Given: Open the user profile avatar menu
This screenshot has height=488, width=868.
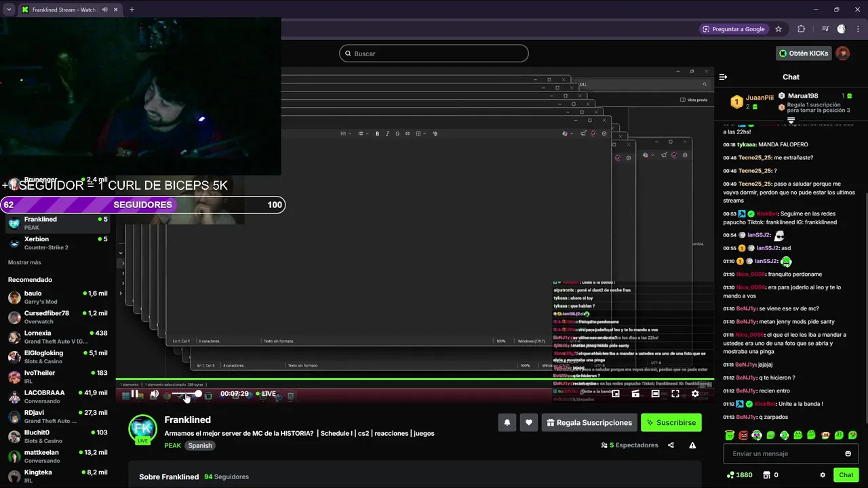Looking at the screenshot, I should point(842,54).
